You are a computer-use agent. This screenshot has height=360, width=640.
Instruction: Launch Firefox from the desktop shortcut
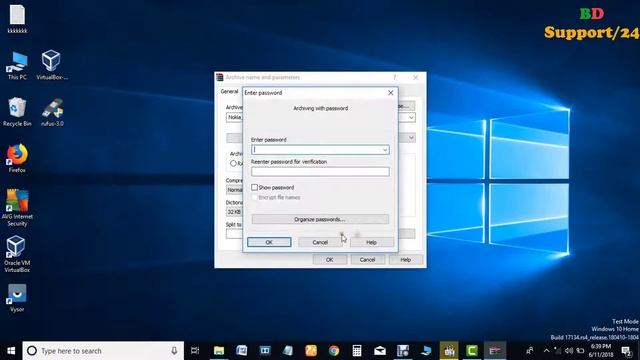pyautogui.click(x=17, y=158)
